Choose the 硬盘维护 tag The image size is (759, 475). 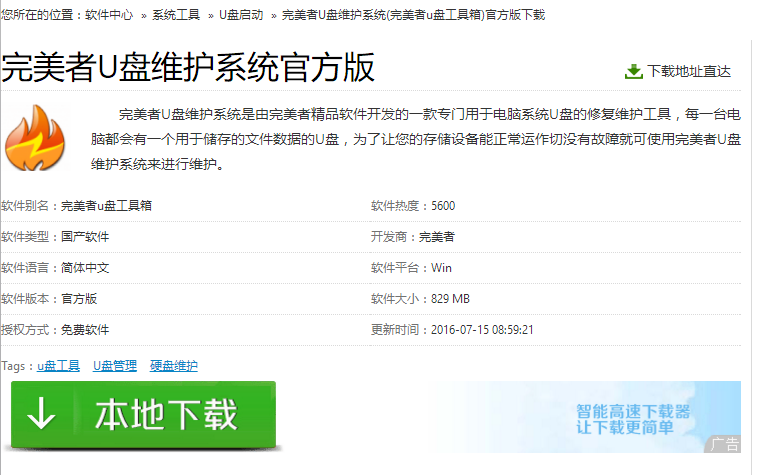click(x=174, y=366)
